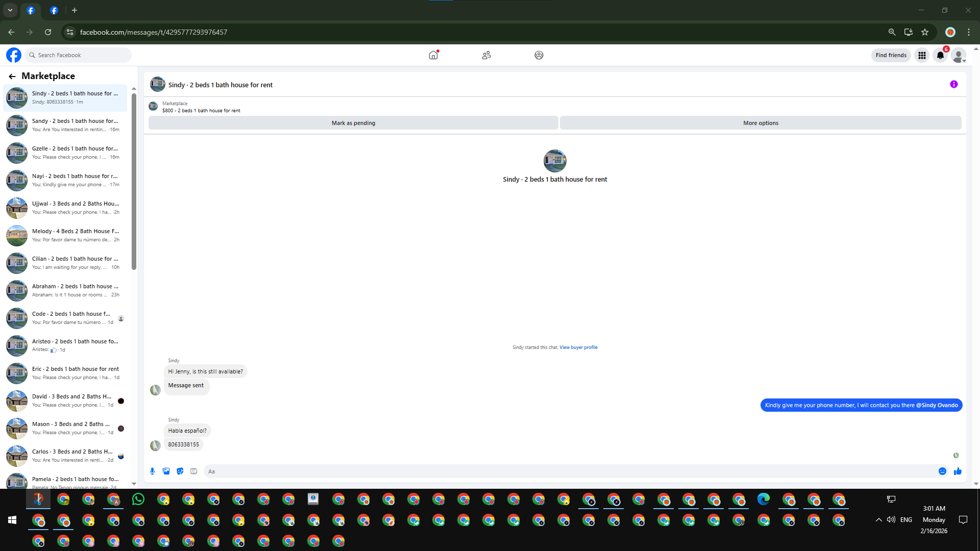Click Mark as pending button
Viewport: 980px width, 551px height.
point(353,123)
